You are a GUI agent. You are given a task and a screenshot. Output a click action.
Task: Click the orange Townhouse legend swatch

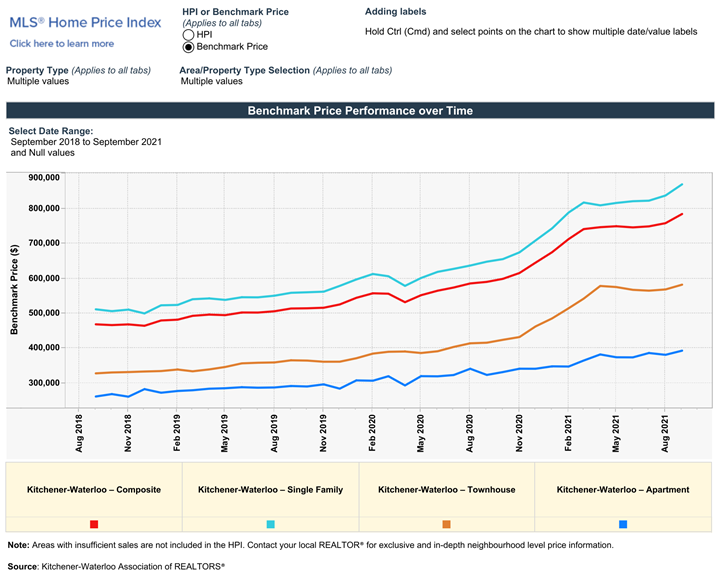[x=446, y=524]
